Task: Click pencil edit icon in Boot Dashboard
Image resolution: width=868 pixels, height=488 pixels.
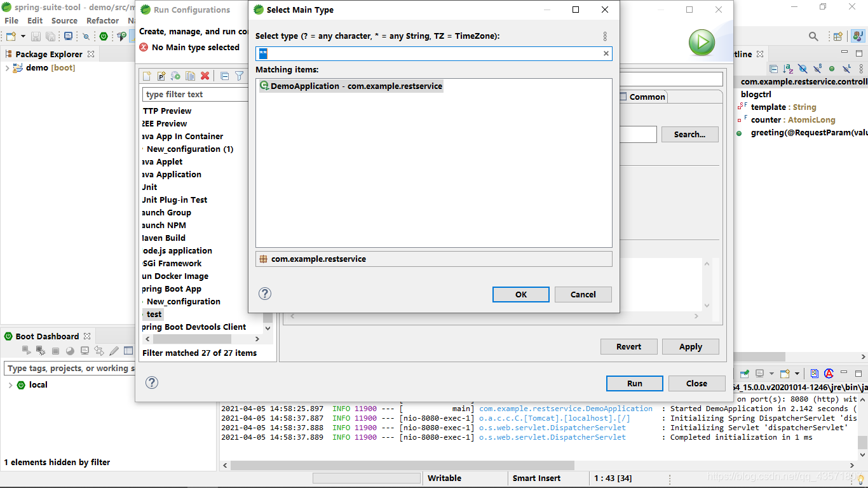Action: tap(114, 351)
